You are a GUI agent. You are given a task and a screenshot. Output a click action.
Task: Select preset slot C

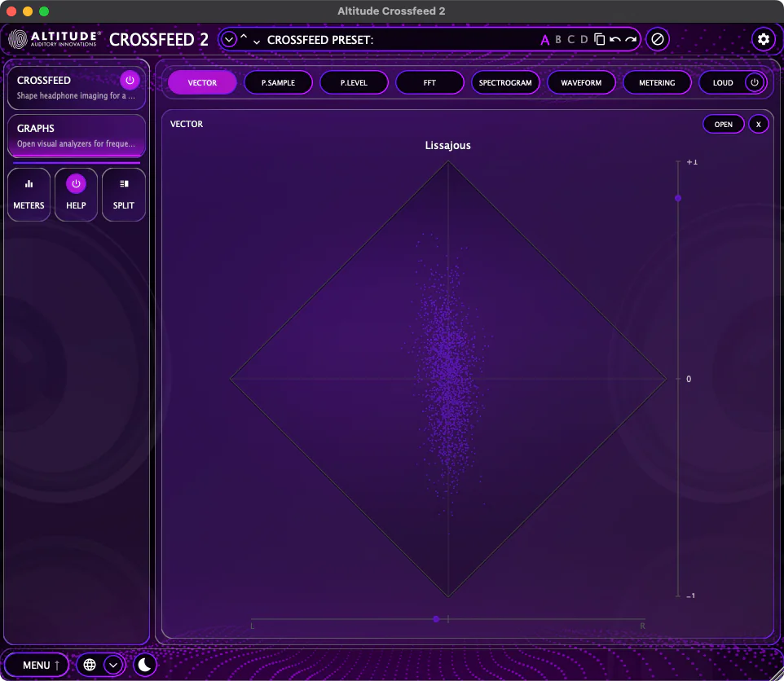click(571, 39)
